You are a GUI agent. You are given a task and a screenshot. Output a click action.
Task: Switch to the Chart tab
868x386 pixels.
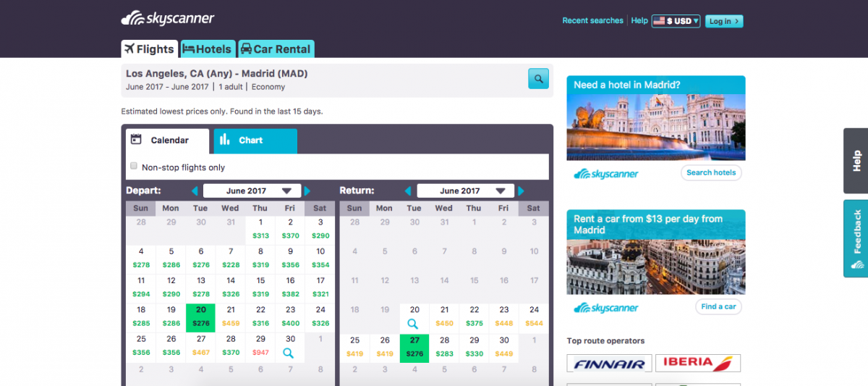255,140
